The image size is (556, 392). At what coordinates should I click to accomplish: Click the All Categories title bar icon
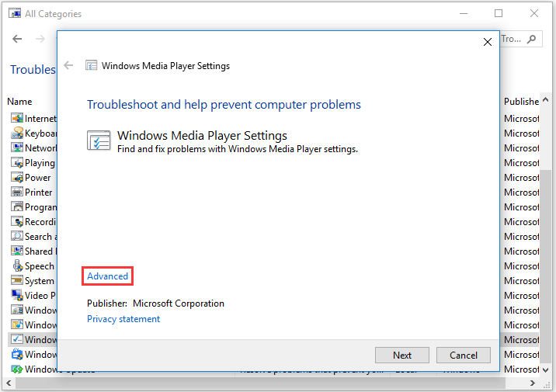pyautogui.click(x=15, y=13)
